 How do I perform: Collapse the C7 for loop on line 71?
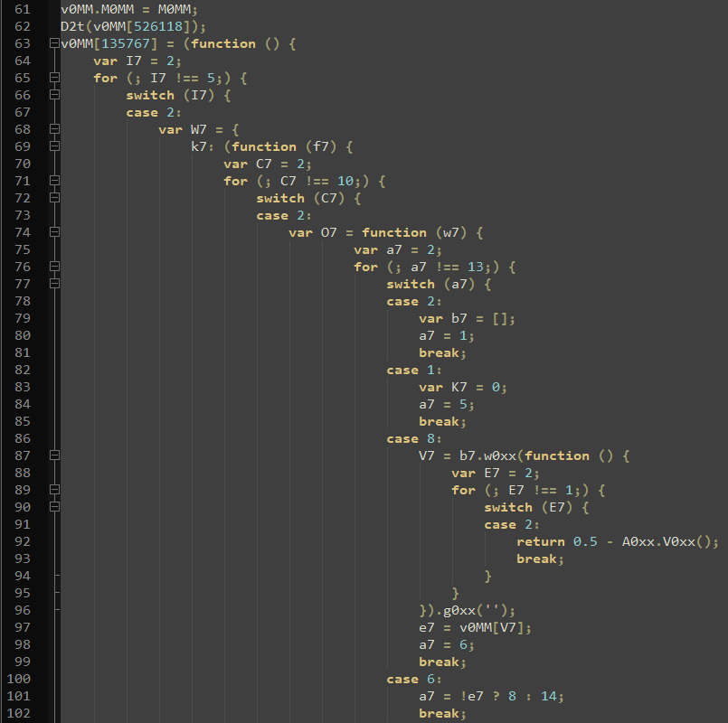point(54,181)
